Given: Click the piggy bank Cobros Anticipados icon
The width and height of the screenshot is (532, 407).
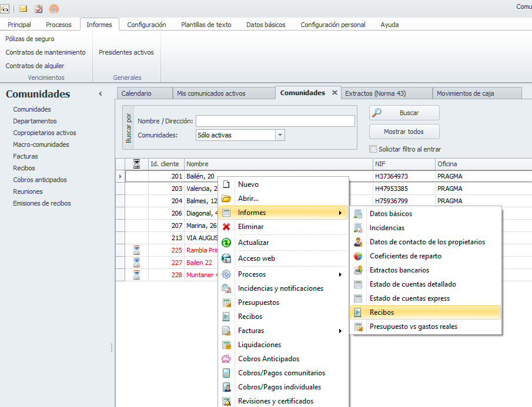Looking at the screenshot, I should (x=226, y=359).
